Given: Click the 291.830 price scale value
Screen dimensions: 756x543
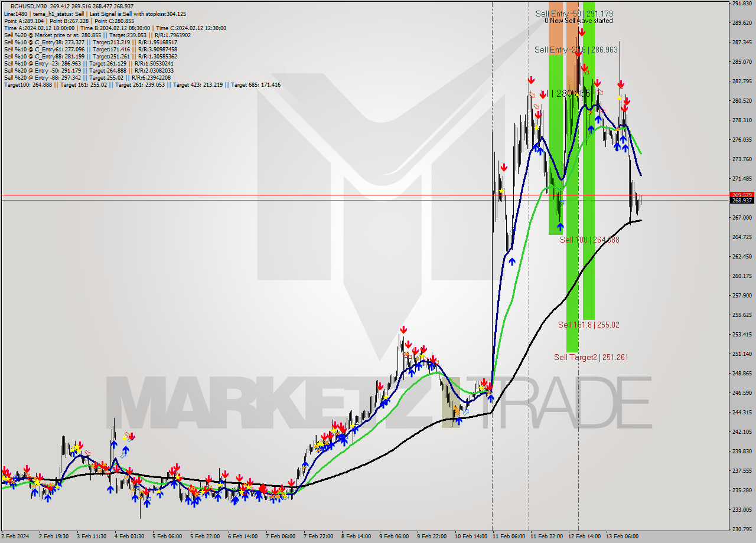Looking at the screenshot, I should [x=742, y=4].
